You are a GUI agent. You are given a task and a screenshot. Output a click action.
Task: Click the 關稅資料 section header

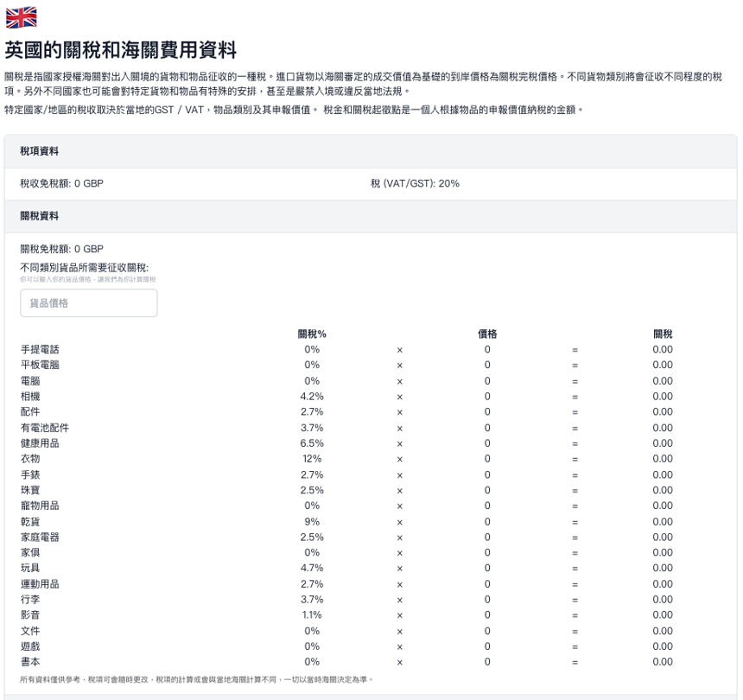point(40,216)
